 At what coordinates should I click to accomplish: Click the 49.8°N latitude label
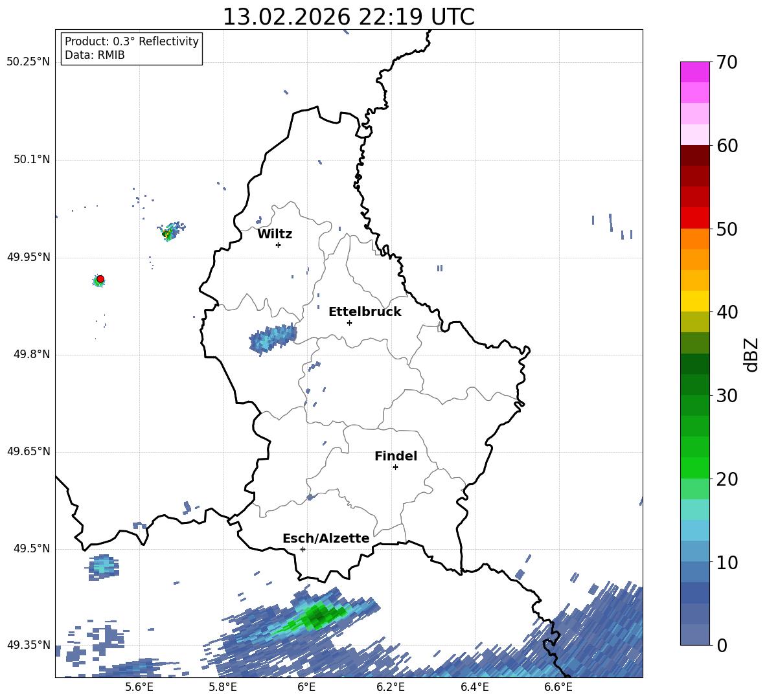coord(32,354)
